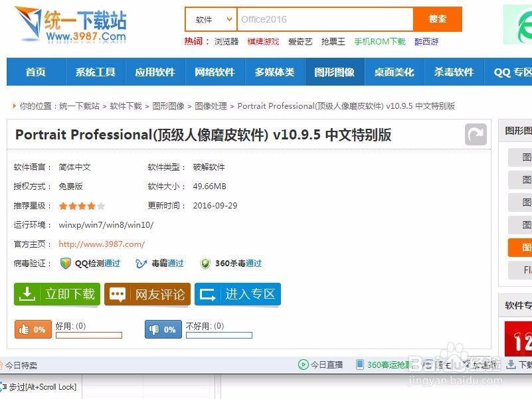Click the red 12 thumbnail in sidebar
The width and height of the screenshot is (532, 399).
pyautogui.click(x=518, y=339)
